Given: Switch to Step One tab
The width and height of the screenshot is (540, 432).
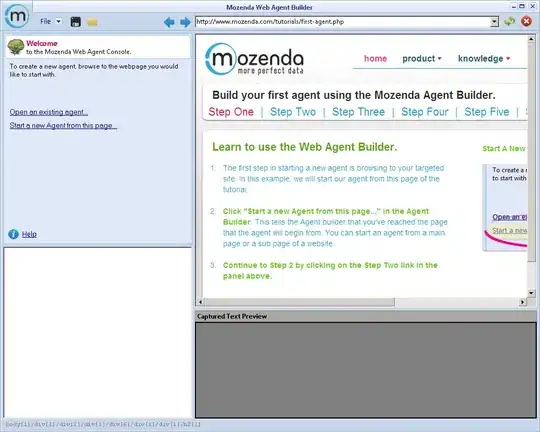Looking at the screenshot, I should coord(231,112).
